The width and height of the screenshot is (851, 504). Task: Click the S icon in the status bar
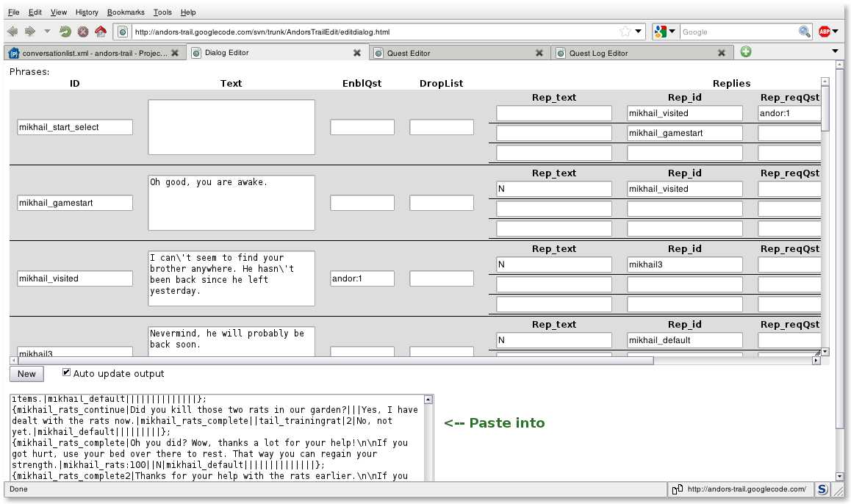(x=822, y=489)
